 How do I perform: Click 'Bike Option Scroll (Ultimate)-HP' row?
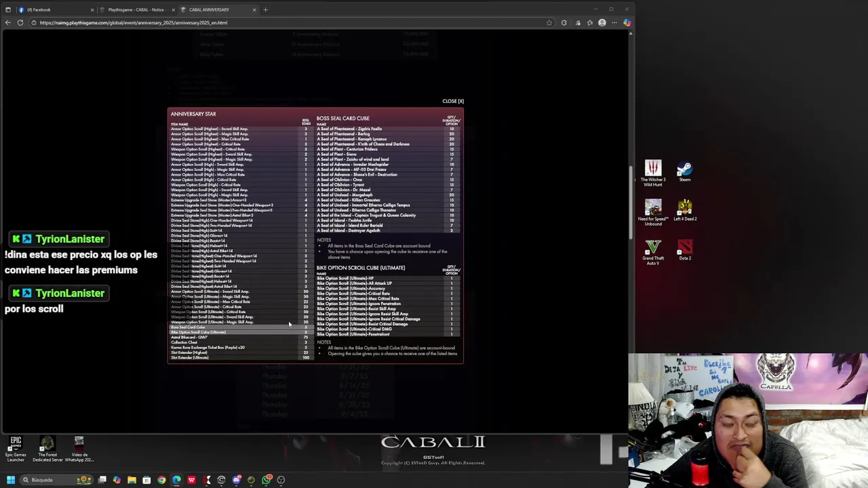pyautogui.click(x=388, y=279)
